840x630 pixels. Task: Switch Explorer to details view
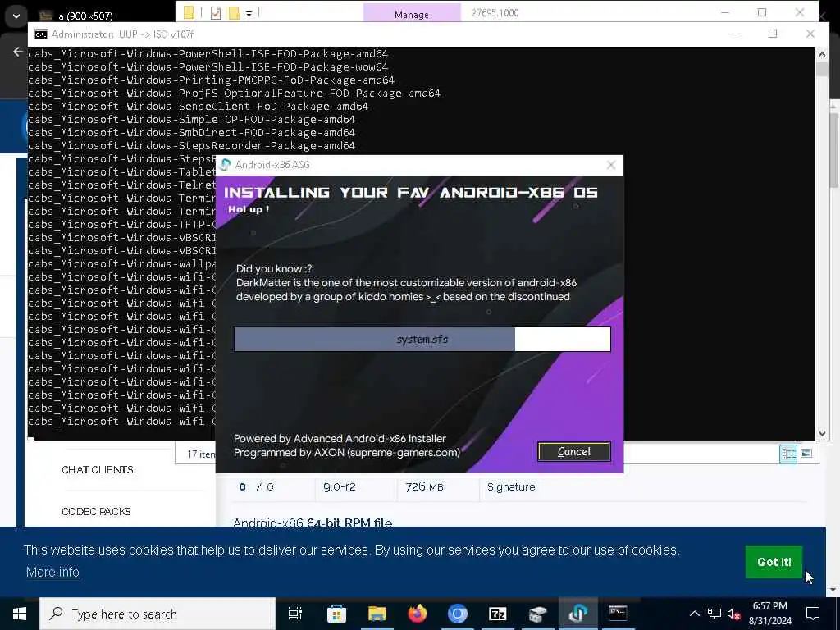tap(788, 454)
